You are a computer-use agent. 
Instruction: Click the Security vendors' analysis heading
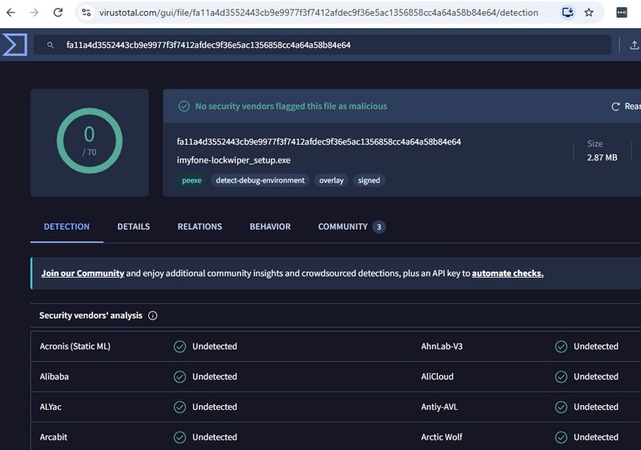click(91, 316)
